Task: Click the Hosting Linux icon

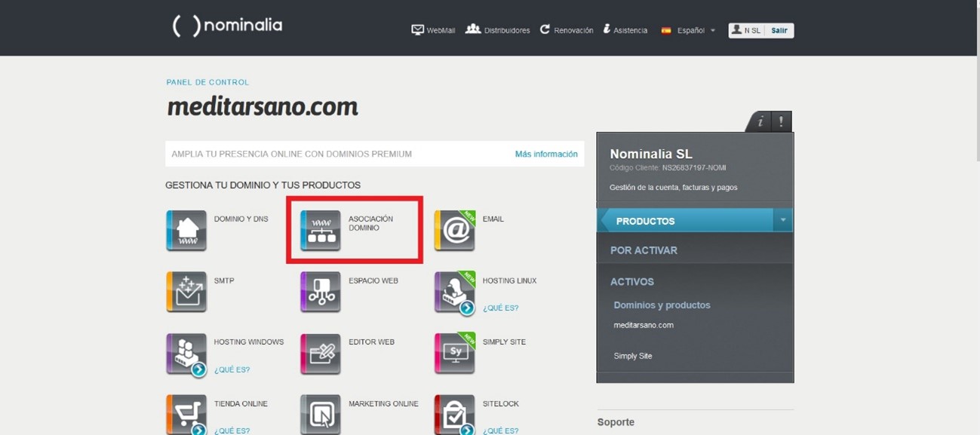Action: coord(454,292)
